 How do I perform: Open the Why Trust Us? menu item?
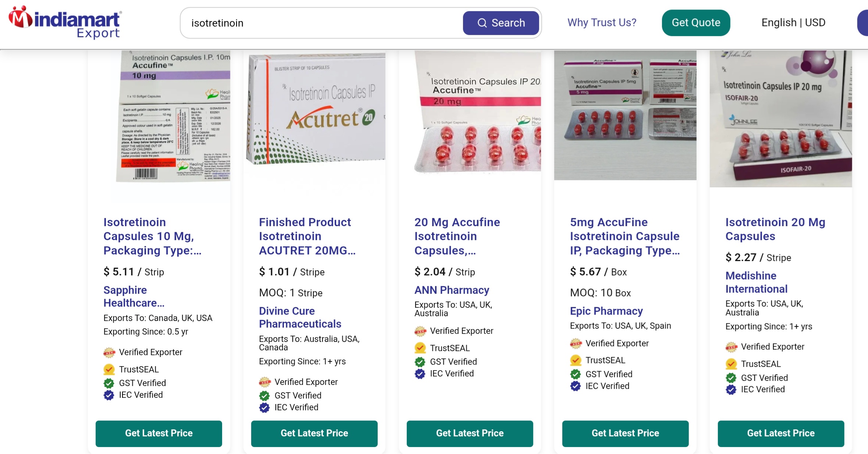pyautogui.click(x=602, y=23)
